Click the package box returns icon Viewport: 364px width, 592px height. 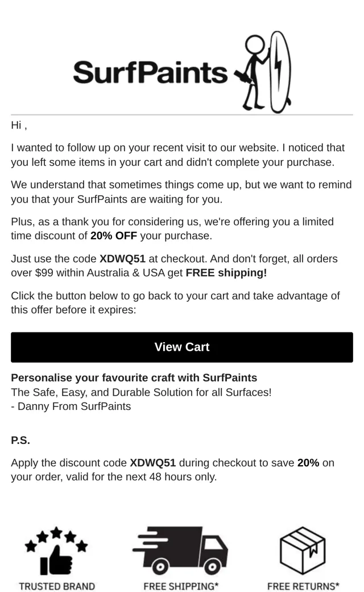pyautogui.click(x=303, y=550)
